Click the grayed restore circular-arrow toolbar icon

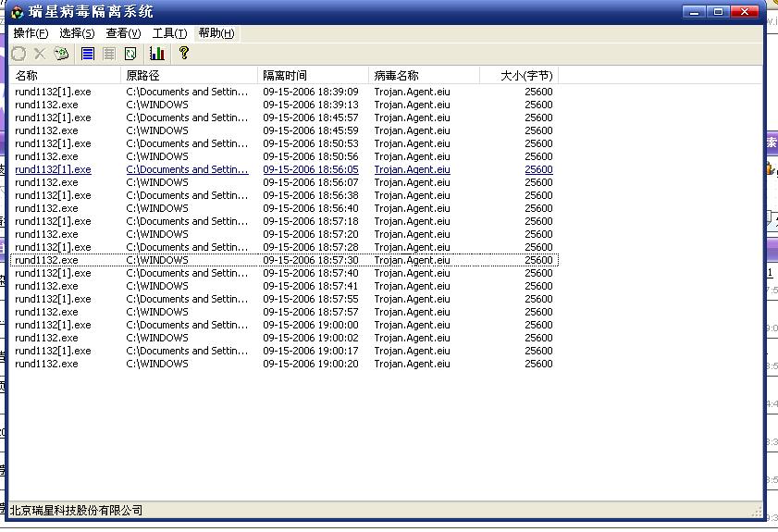19,54
